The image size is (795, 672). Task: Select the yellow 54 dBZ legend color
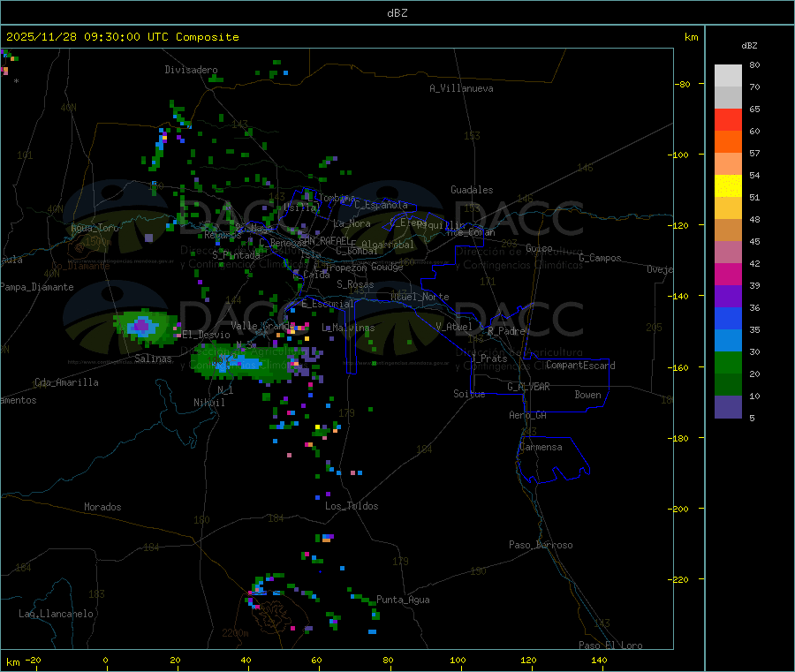point(728,186)
